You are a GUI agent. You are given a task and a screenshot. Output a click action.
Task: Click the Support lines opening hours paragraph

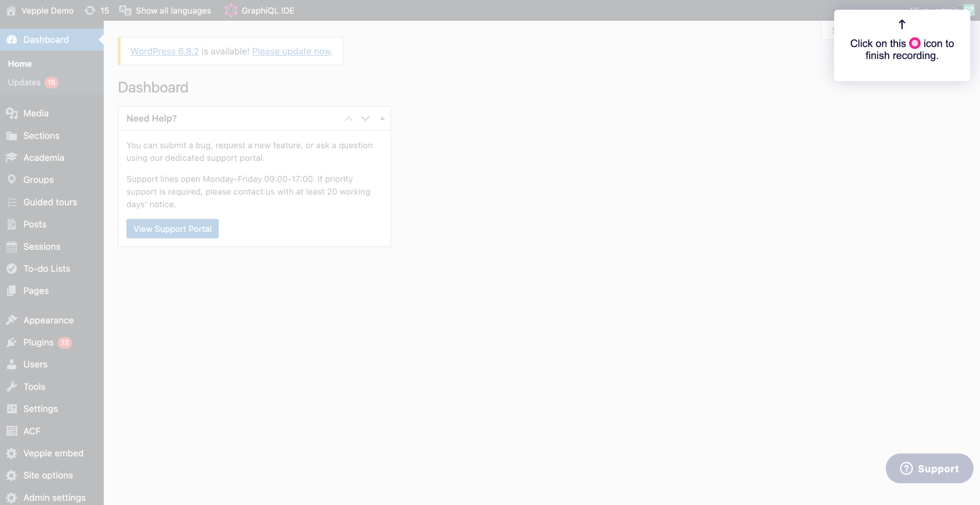248,192
